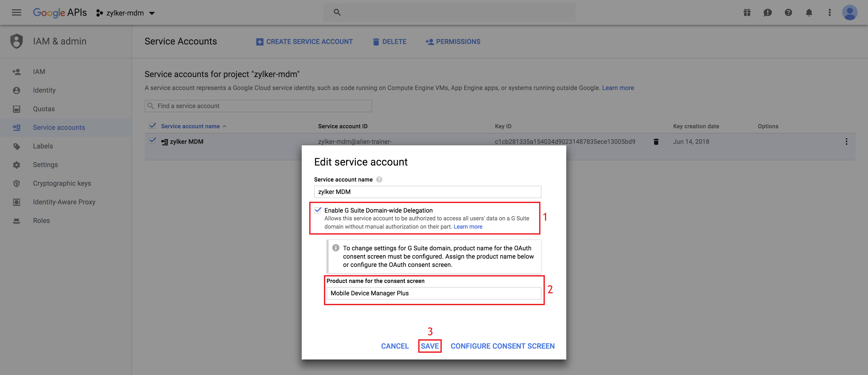Click CONFIGURE CONSENT SCREEN
This screenshot has height=375, width=868.
(502, 346)
